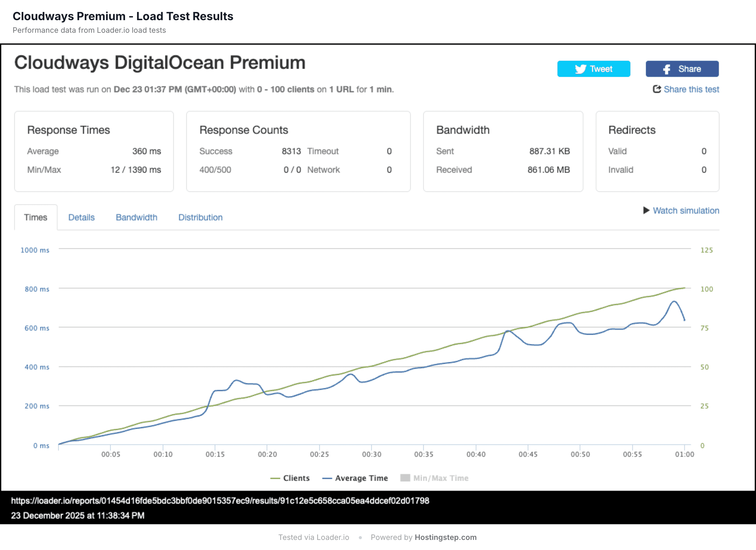Click the '00:45' time axis label
The height and width of the screenshot is (550, 756).
pos(528,454)
